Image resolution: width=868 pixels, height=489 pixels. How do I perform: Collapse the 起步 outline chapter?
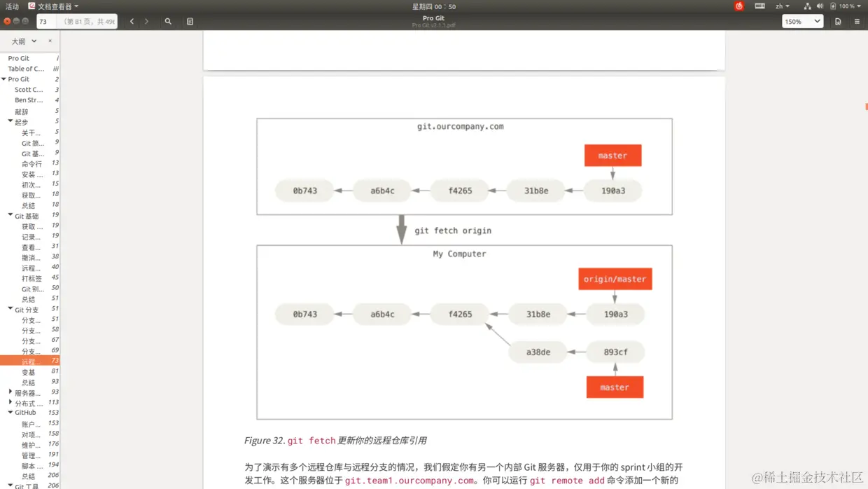point(10,121)
